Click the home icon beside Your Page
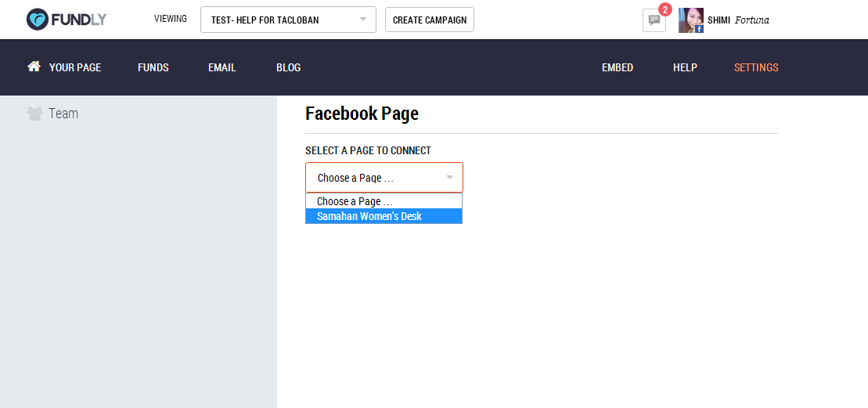The width and height of the screenshot is (868, 408). (x=34, y=67)
